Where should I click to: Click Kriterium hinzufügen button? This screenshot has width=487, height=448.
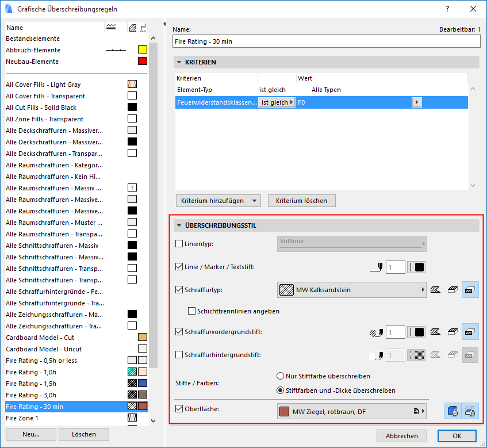212,201
